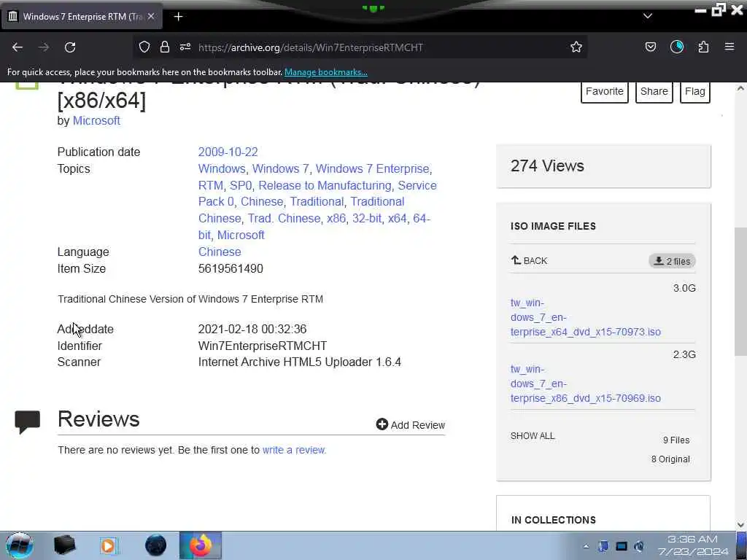Click scrollbar up arrow
Screen dimensions: 747x560
[740, 88]
